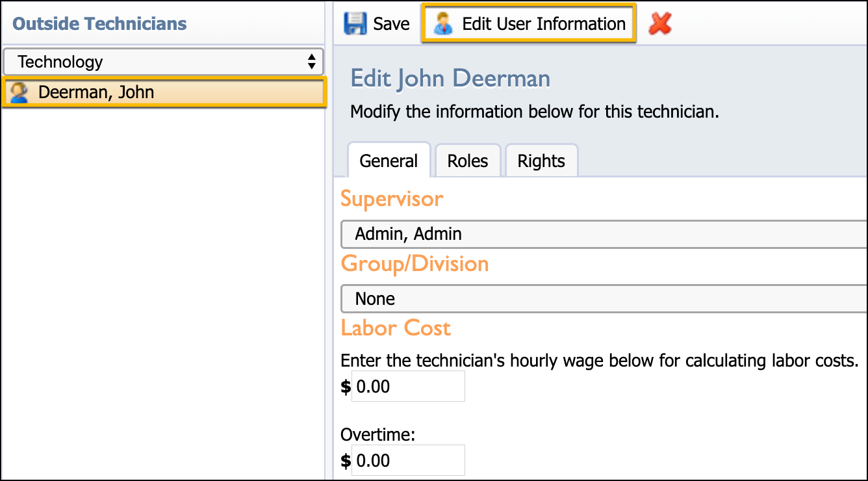The height and width of the screenshot is (481, 868).
Task: Switch to the Roles tab
Action: pyautogui.click(x=468, y=161)
